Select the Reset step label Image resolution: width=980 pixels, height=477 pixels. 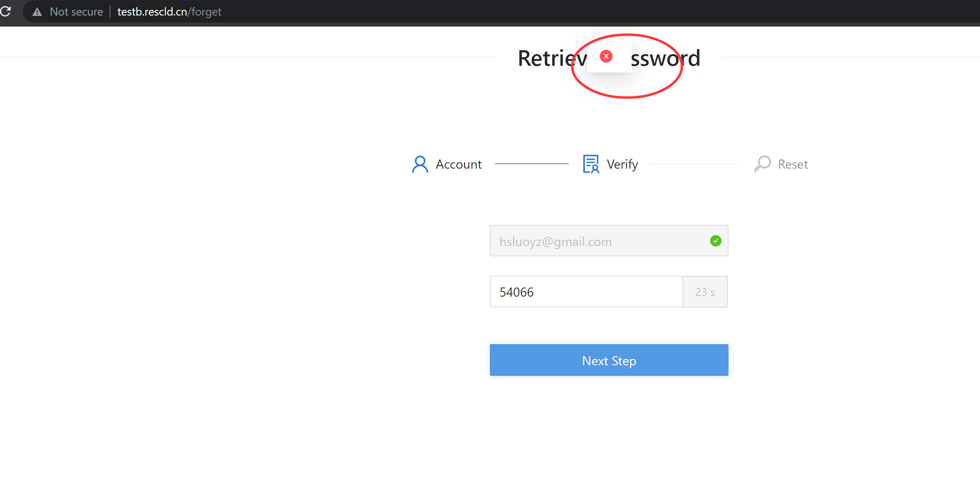(x=793, y=164)
